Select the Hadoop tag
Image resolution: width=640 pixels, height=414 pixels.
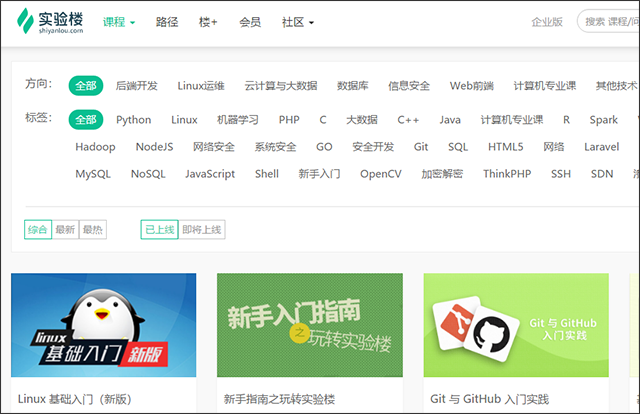[95, 147]
